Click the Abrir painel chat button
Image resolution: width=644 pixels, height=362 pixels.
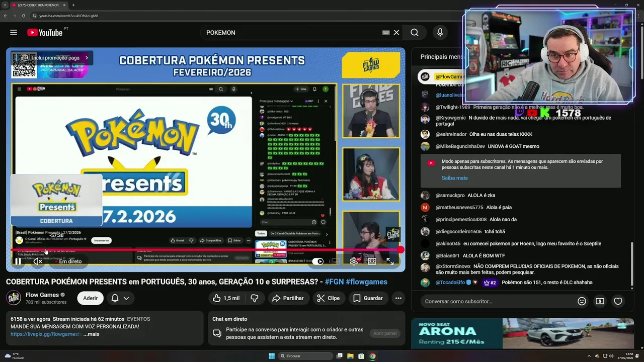pyautogui.click(x=385, y=333)
